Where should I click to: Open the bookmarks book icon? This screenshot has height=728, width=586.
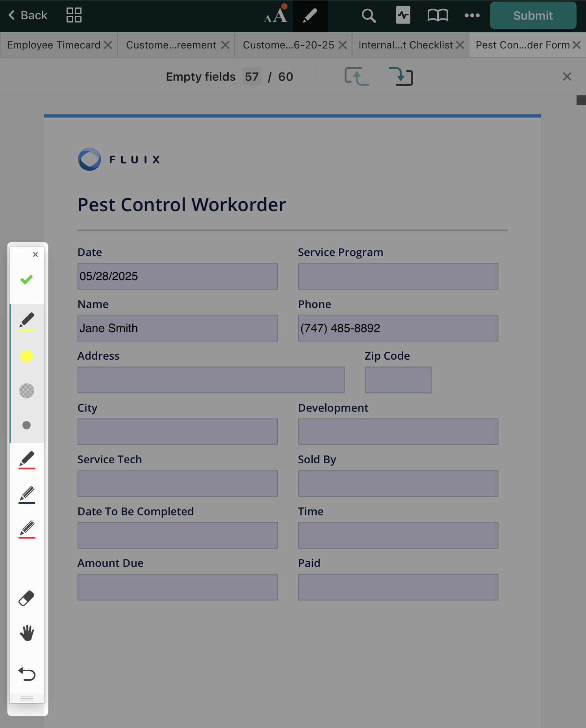click(x=438, y=16)
